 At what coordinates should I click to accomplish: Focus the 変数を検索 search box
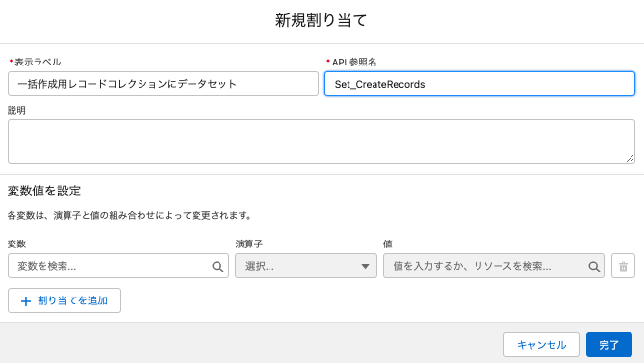pyautogui.click(x=118, y=266)
